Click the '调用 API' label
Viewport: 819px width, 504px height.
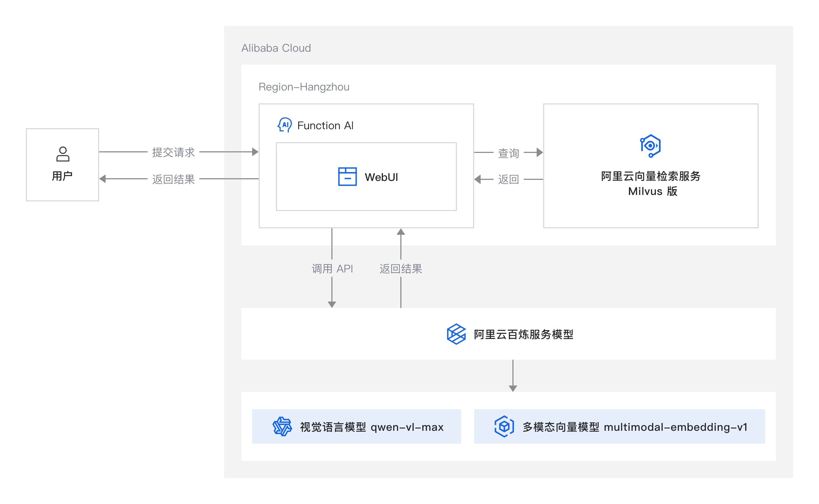[x=332, y=269]
